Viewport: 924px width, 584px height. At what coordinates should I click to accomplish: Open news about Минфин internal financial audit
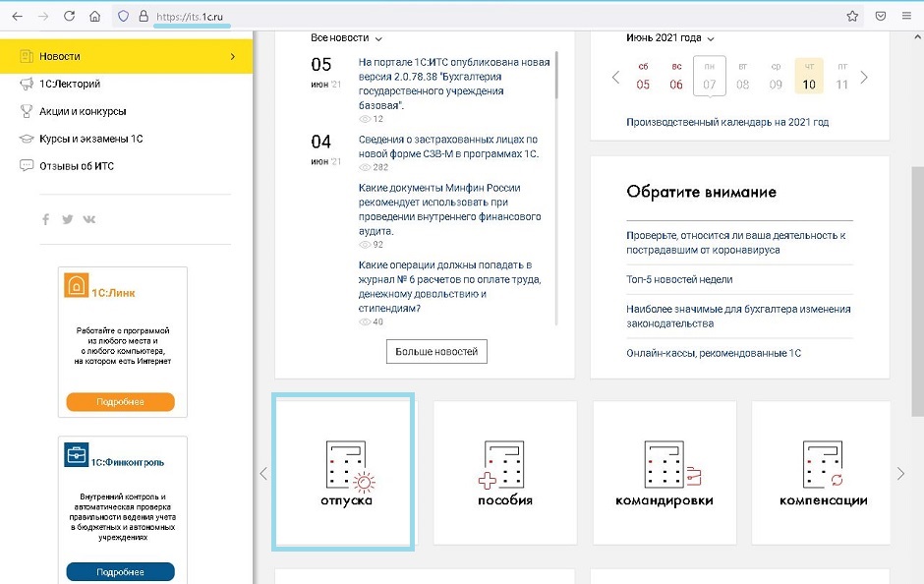449,209
